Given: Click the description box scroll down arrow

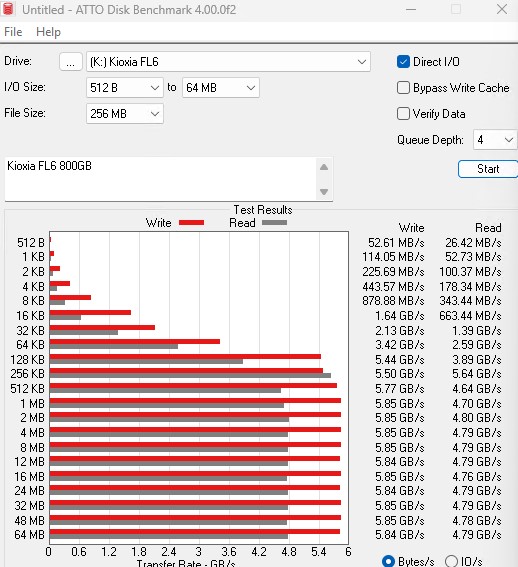Looking at the screenshot, I should (x=324, y=192).
